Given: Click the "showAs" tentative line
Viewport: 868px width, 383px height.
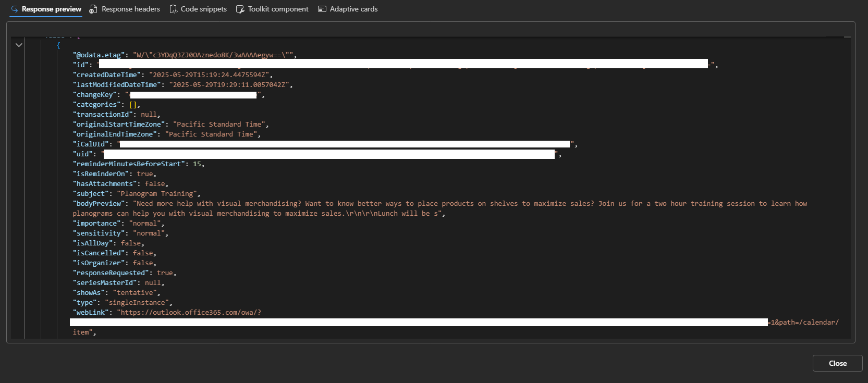Looking at the screenshot, I should pyautogui.click(x=116, y=293).
